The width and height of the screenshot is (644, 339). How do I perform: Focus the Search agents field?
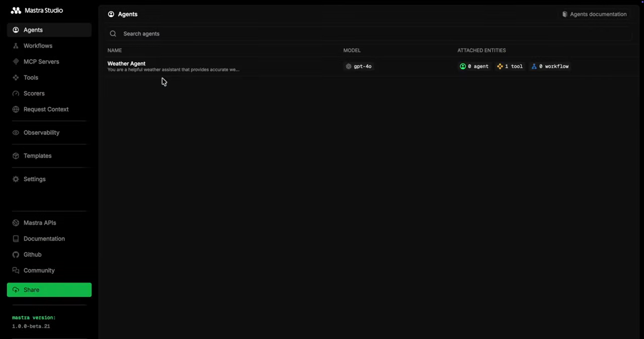coord(369,34)
